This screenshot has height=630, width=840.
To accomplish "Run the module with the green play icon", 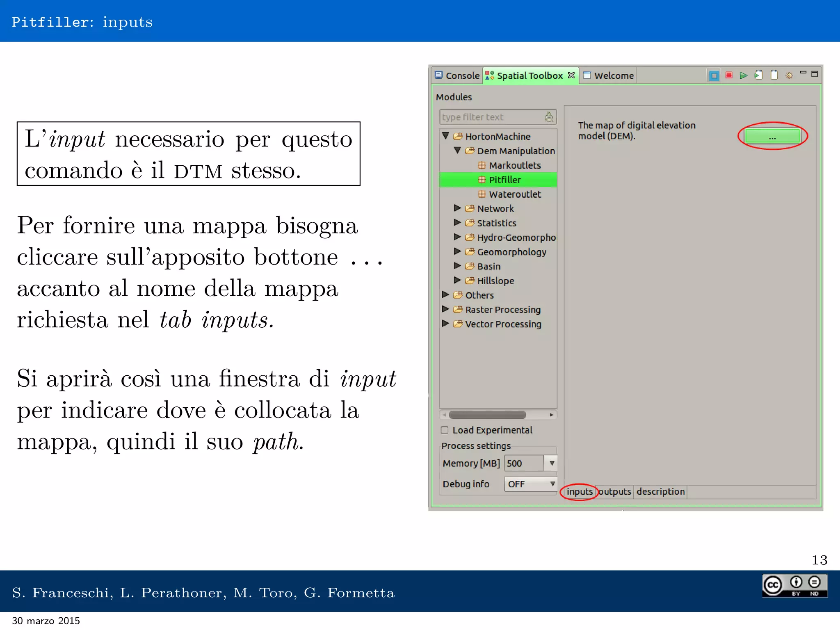I will point(743,75).
